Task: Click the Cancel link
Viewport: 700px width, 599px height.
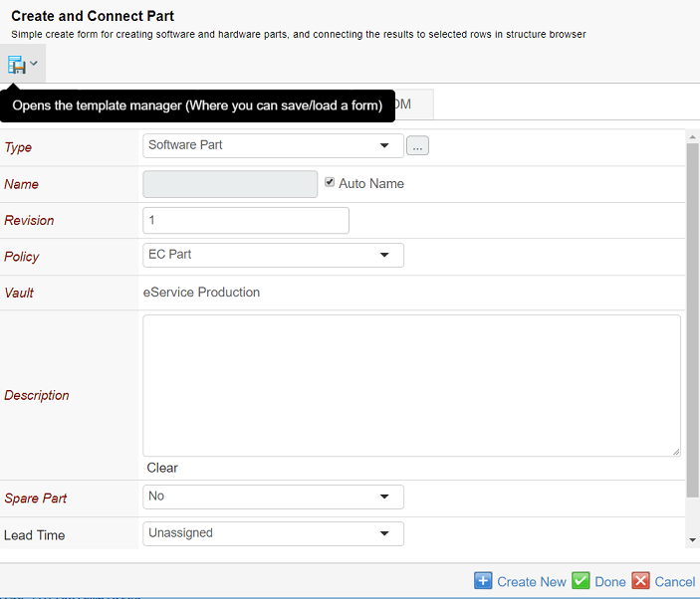Action: point(675,582)
